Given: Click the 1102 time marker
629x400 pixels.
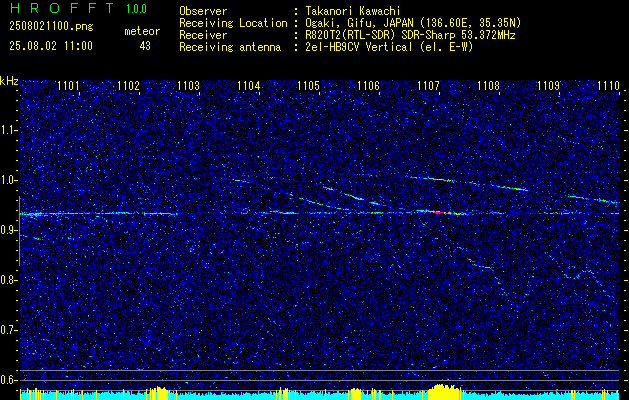Looking at the screenshot, I should (x=129, y=86).
